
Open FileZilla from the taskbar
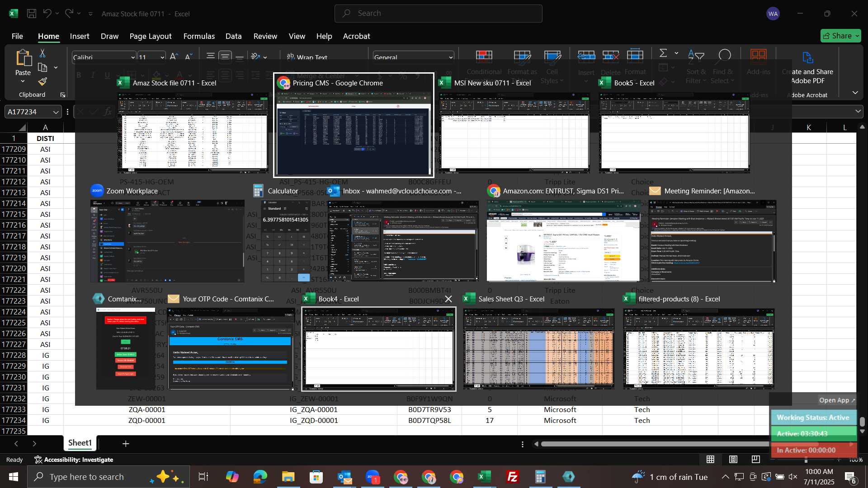pyautogui.click(x=512, y=477)
